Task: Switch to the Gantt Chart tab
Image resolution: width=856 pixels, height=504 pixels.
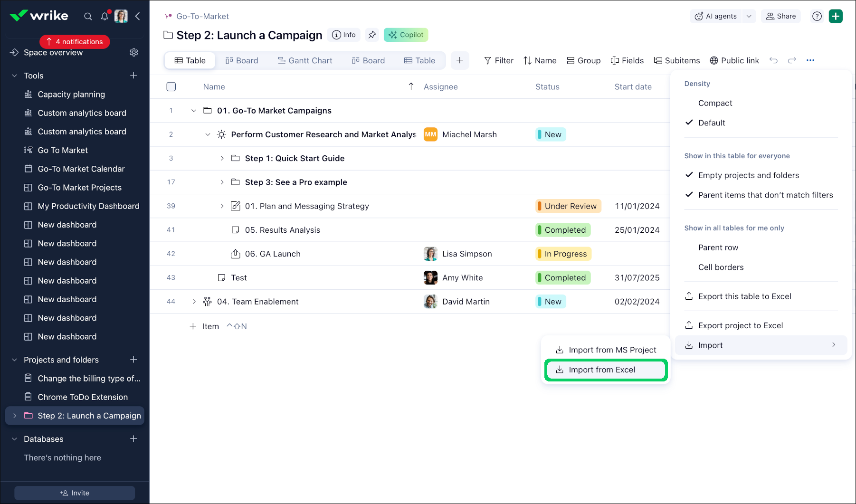Action: pyautogui.click(x=305, y=60)
